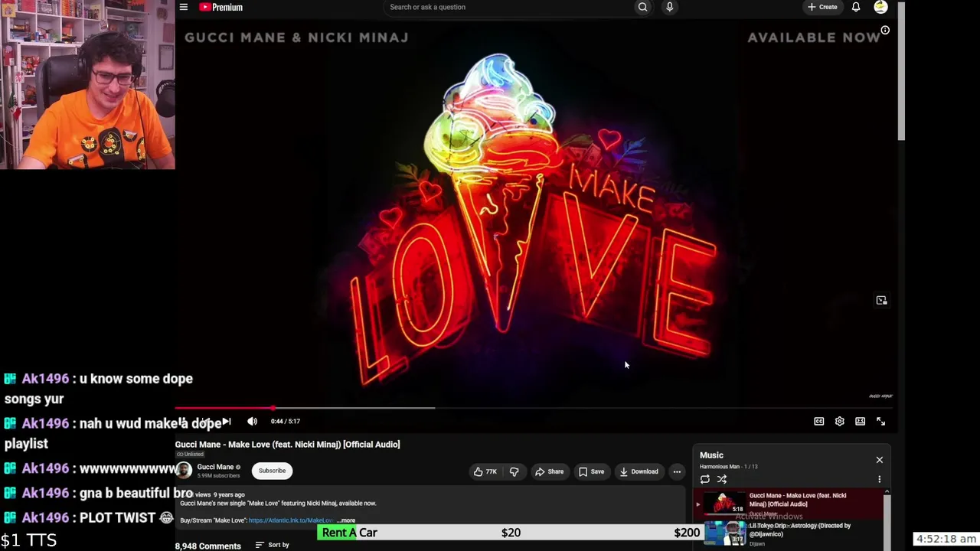Click the minimize player icon on video
980x551 pixels.
click(x=881, y=301)
